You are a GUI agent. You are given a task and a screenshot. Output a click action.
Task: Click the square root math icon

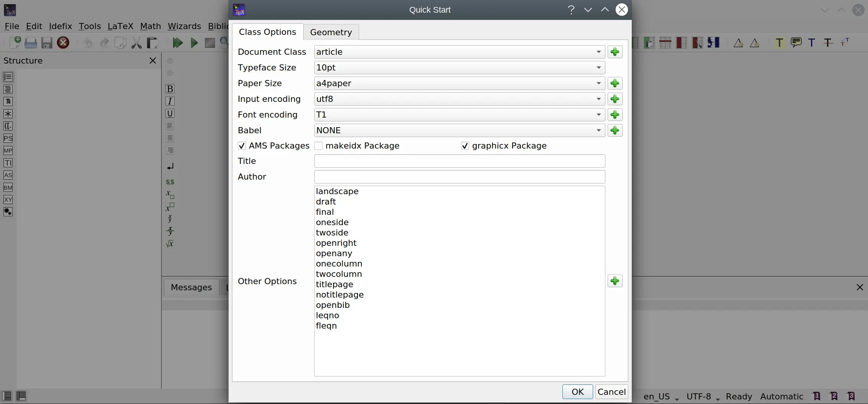point(170,244)
